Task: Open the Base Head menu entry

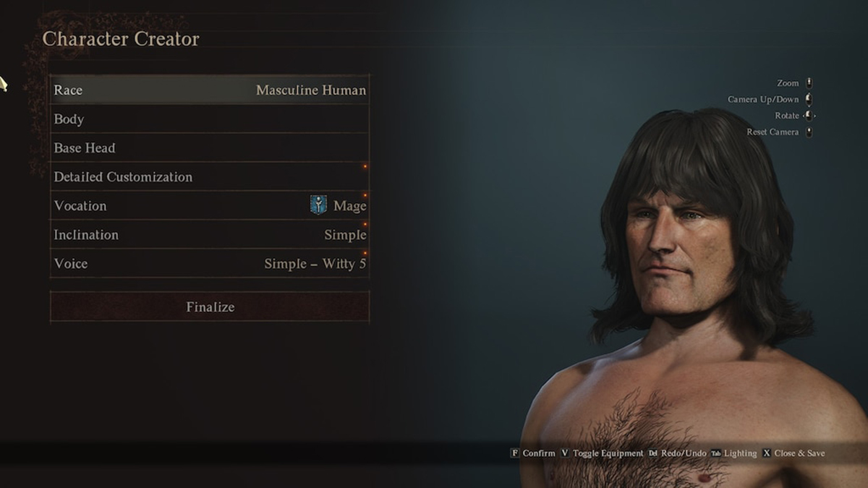Action: 210,147
